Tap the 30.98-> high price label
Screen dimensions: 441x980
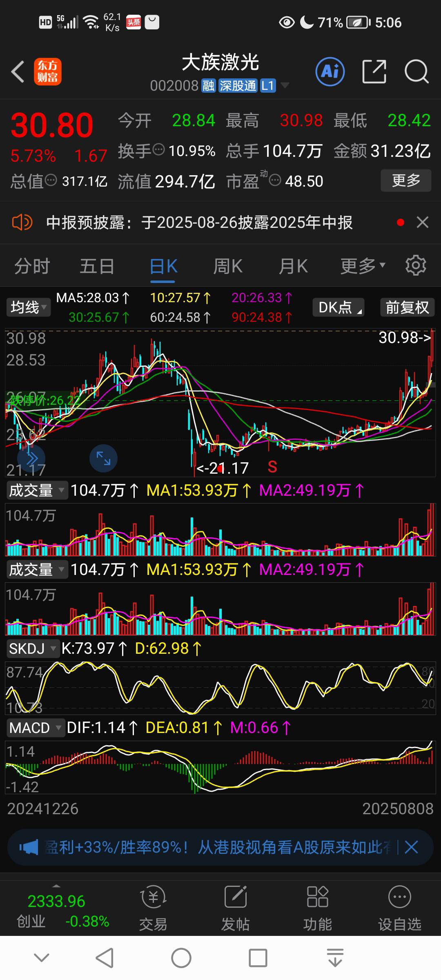[405, 338]
